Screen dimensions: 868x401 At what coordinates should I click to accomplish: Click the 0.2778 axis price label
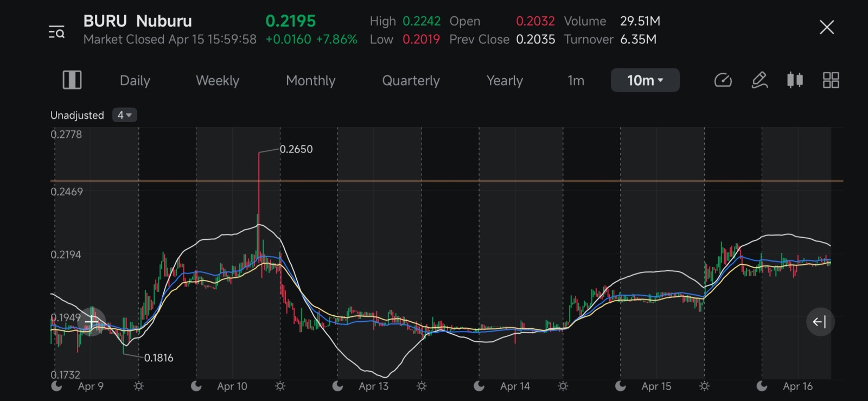point(66,135)
